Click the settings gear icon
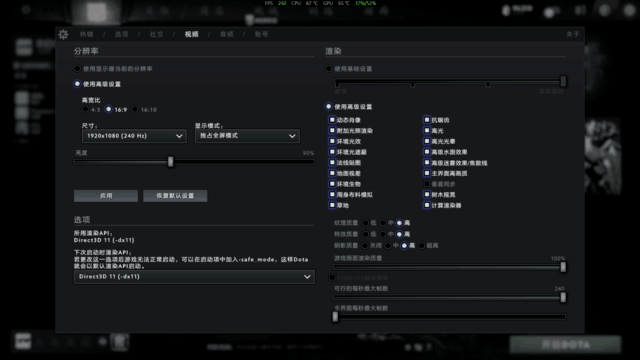The height and width of the screenshot is (360, 640). (x=63, y=34)
